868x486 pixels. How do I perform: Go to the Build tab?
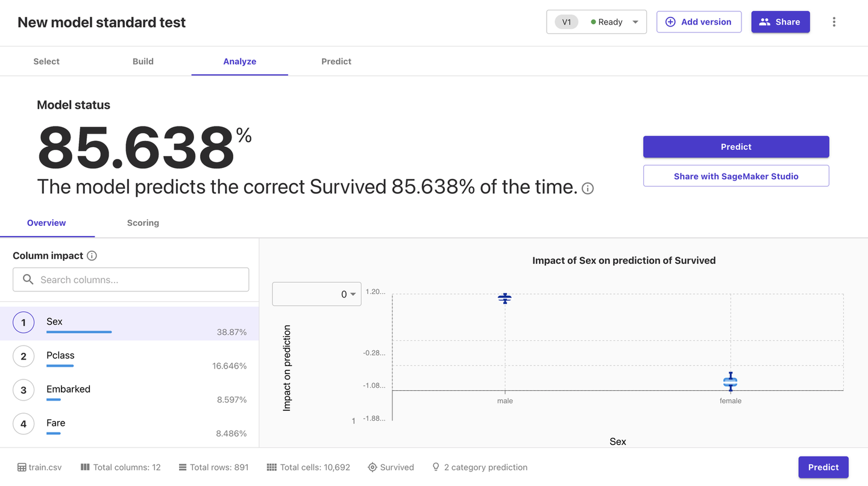143,61
